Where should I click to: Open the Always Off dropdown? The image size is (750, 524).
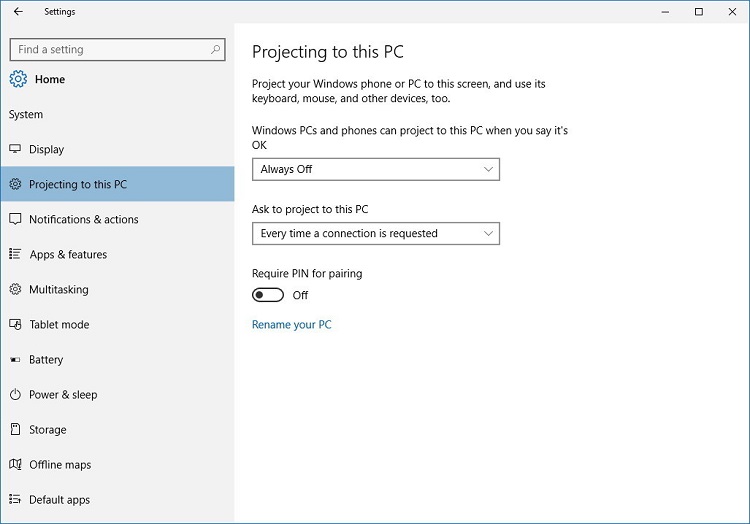[x=376, y=169]
